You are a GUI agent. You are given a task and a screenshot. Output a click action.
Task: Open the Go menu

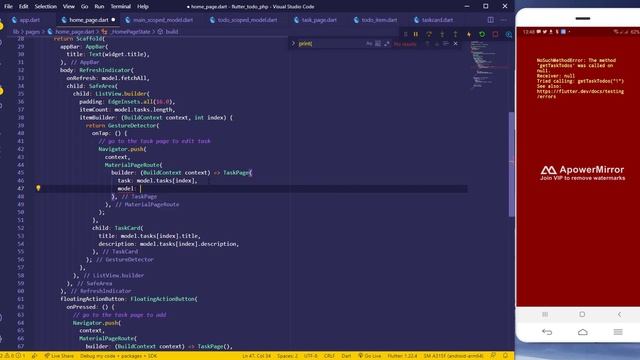[x=84, y=6]
